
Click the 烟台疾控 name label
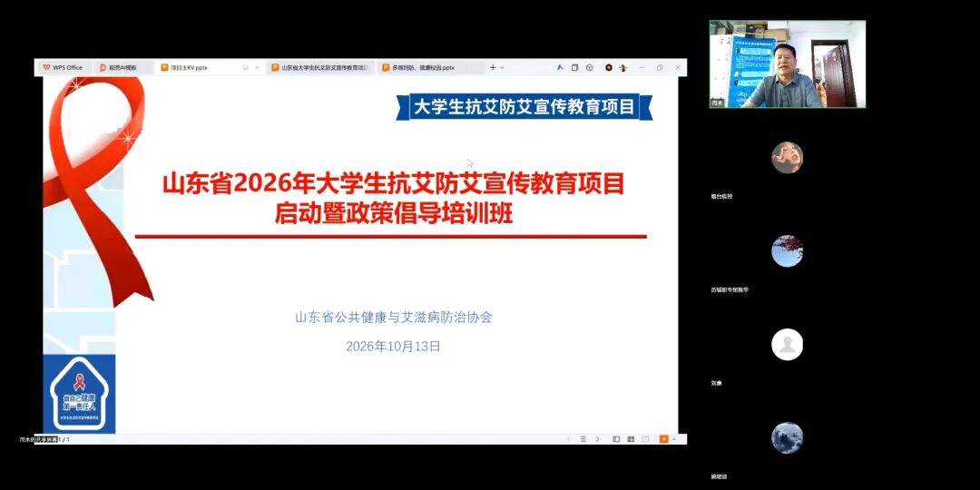(721, 196)
